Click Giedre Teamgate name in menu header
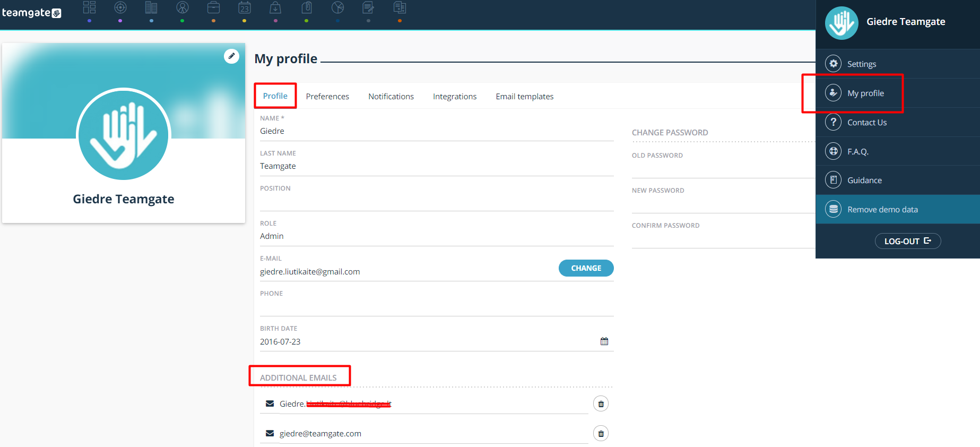 point(906,22)
